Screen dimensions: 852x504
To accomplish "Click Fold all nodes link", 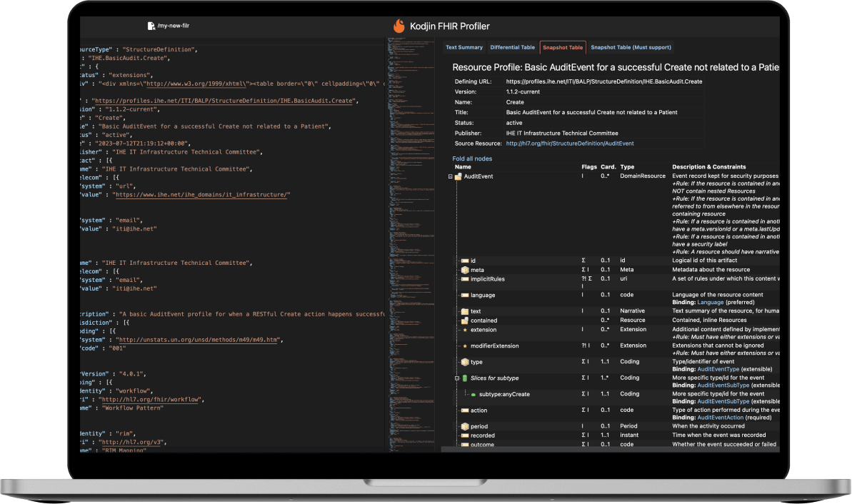I will pos(472,158).
